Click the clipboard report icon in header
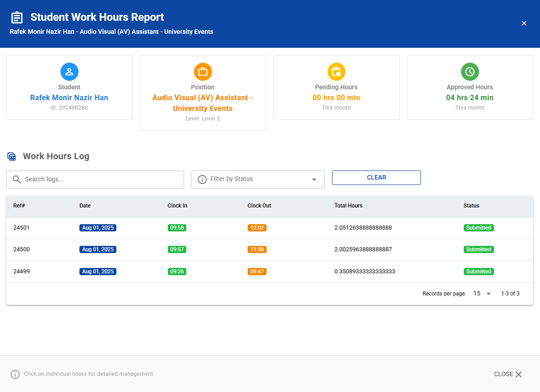Image resolution: width=540 pixels, height=392 pixels. pyautogui.click(x=17, y=18)
